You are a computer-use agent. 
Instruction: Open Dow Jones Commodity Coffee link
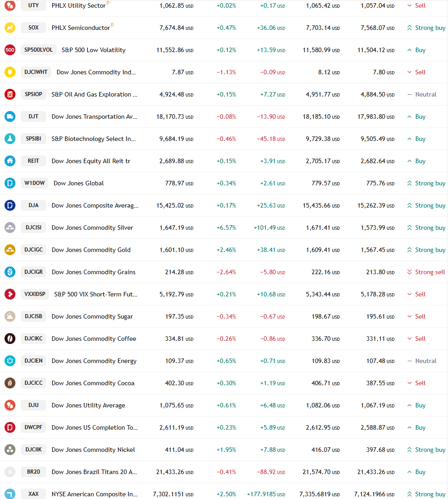tap(94, 339)
